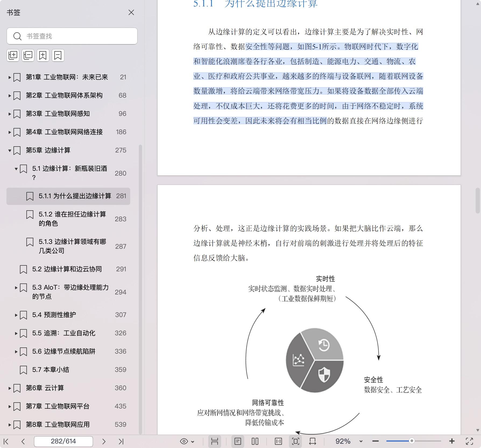Screen dimensions: 481x448
Task: Click the edge computing pie diagram
Action: coord(315,360)
